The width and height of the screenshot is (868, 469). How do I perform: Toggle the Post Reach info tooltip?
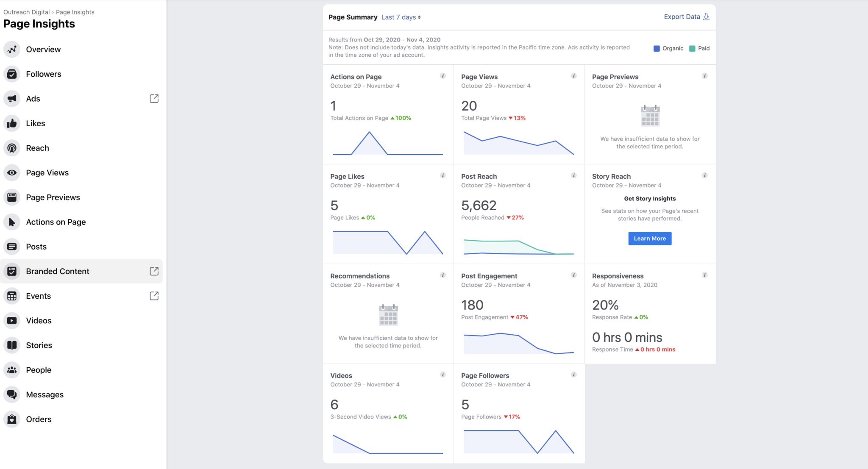574,175
